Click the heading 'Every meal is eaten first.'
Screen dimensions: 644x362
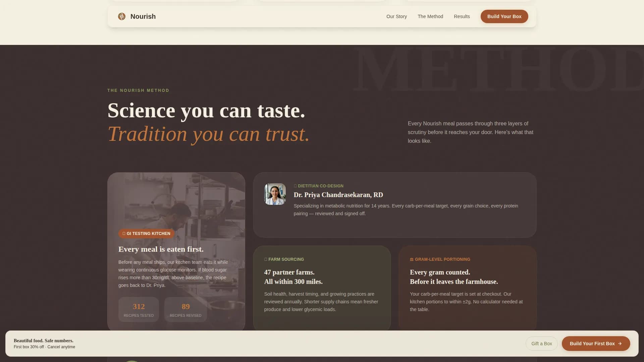(161, 249)
